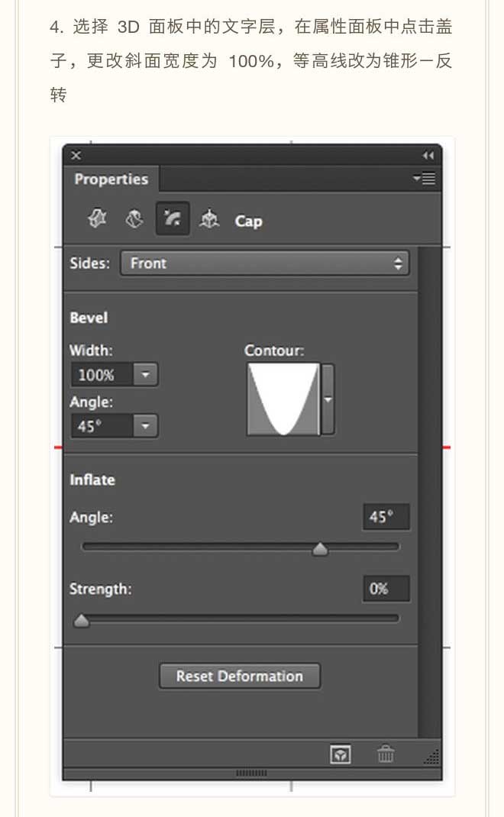This screenshot has height=817, width=504.
Task: Click the Reset Deformation button
Action: coord(240,676)
